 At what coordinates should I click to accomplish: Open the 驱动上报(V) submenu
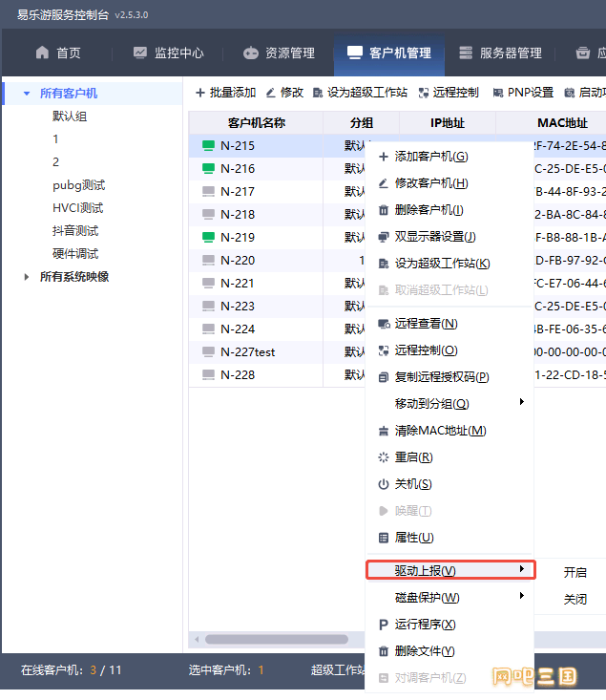(x=450, y=570)
